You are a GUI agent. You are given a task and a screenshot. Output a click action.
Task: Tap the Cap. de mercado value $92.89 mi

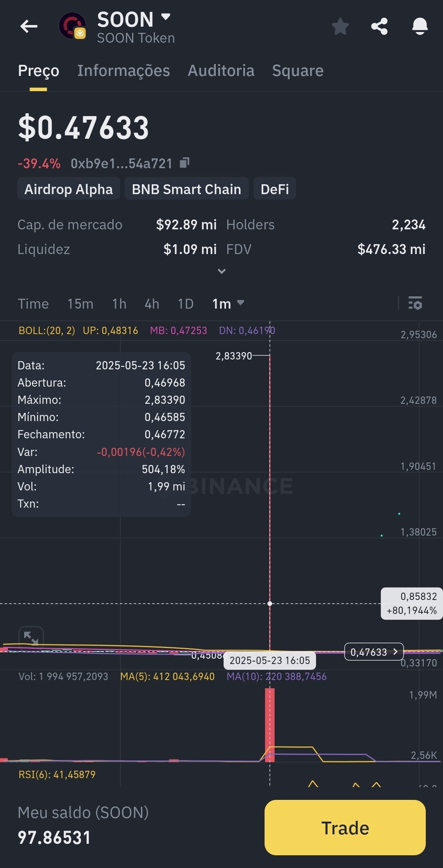pyautogui.click(x=186, y=224)
